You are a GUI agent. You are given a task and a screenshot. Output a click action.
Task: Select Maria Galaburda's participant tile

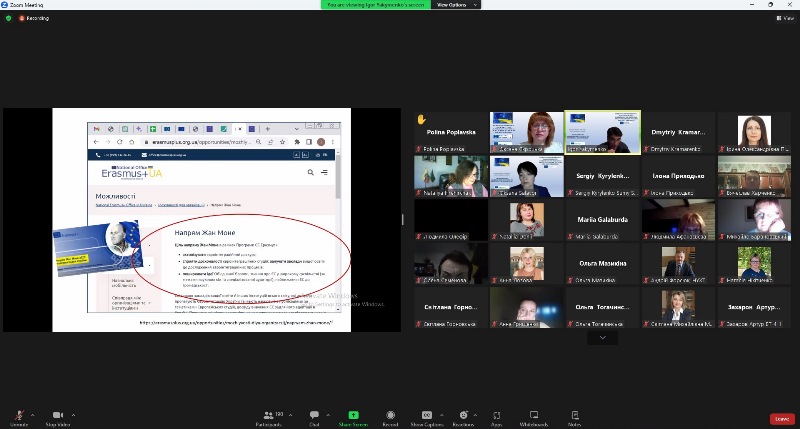pyautogui.click(x=602, y=220)
